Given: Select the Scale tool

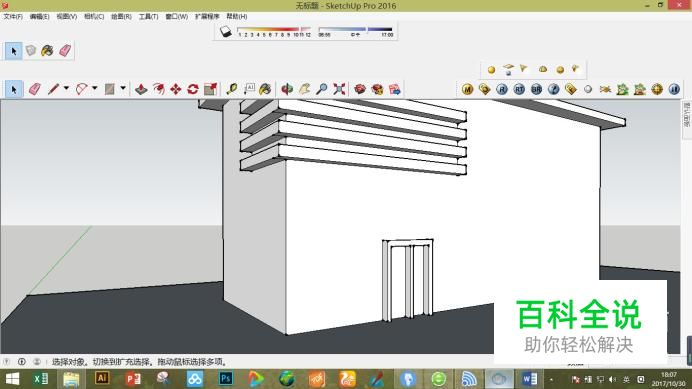Looking at the screenshot, I should [211, 89].
